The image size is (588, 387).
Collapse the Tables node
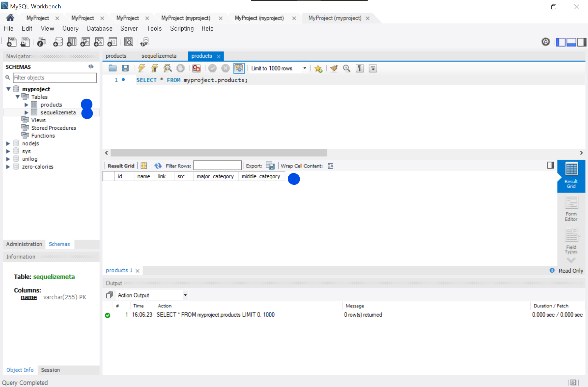[x=17, y=97]
